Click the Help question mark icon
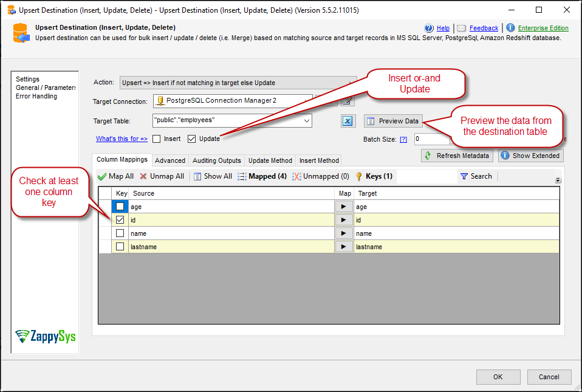582x392 pixels. 429,28
